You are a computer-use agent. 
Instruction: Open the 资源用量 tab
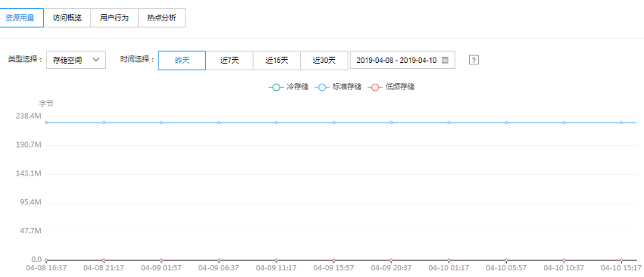[20, 18]
